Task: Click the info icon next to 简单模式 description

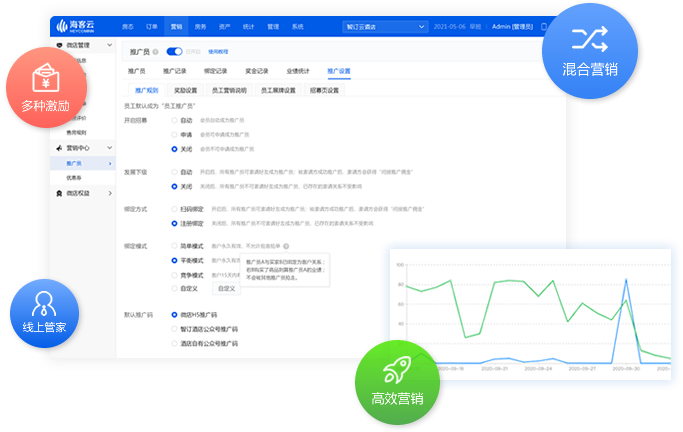Action: coord(286,245)
